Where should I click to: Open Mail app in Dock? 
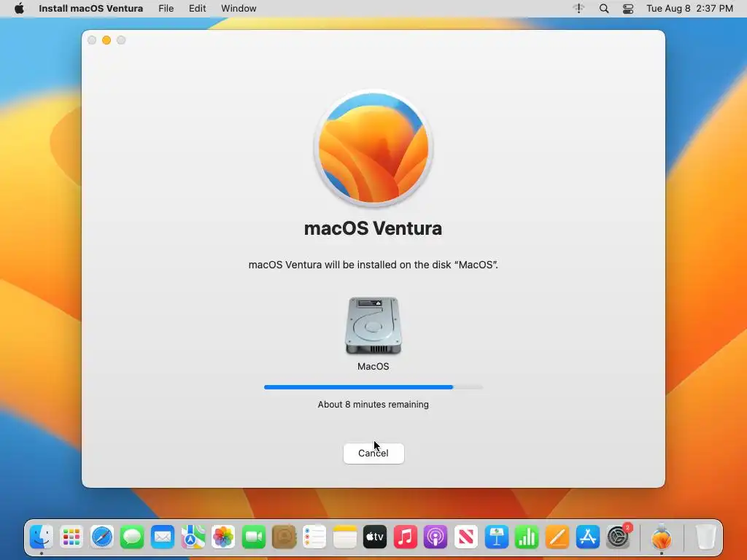coord(163,537)
